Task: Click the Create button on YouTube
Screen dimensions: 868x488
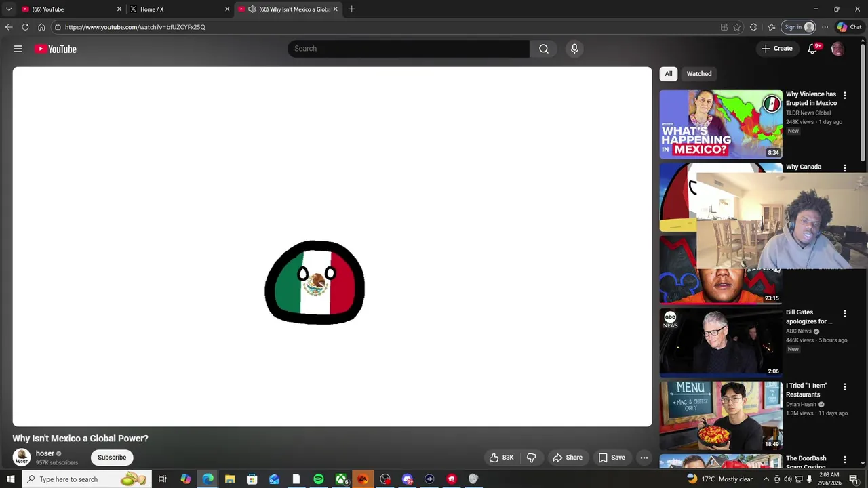Action: pos(777,49)
